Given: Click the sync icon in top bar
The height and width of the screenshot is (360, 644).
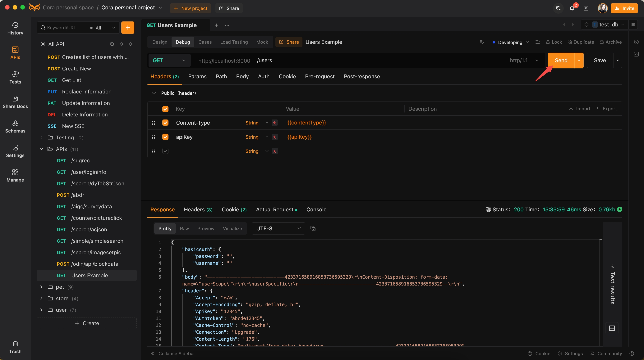Looking at the screenshot, I should pos(558,8).
